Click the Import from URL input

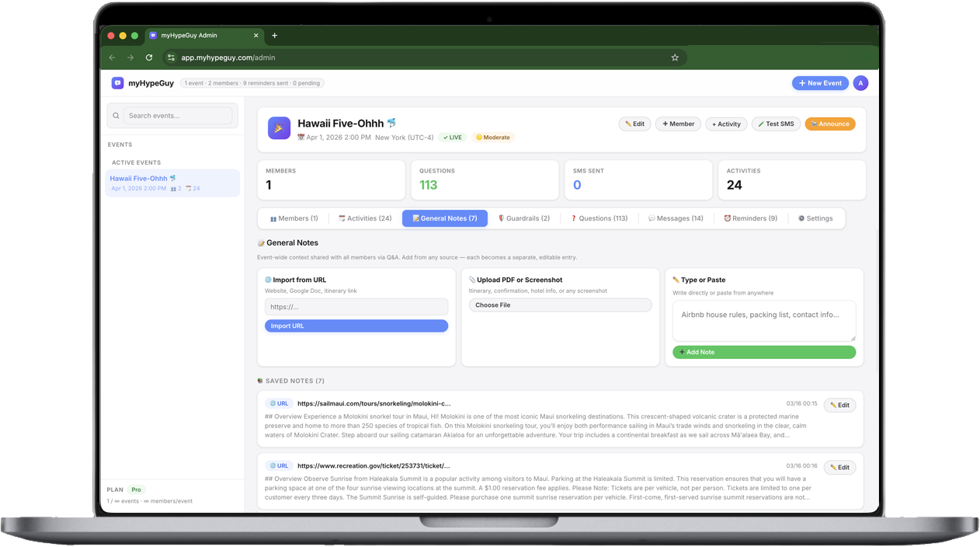pyautogui.click(x=356, y=307)
